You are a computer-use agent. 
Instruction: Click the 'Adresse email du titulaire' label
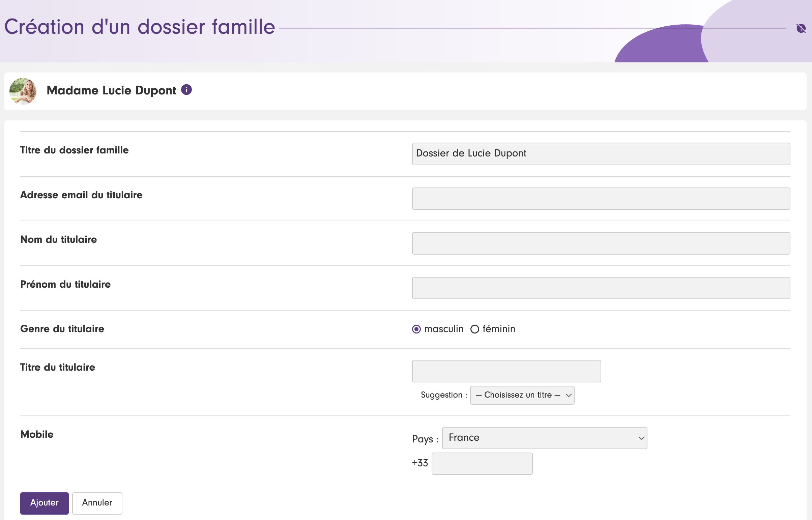coord(81,195)
